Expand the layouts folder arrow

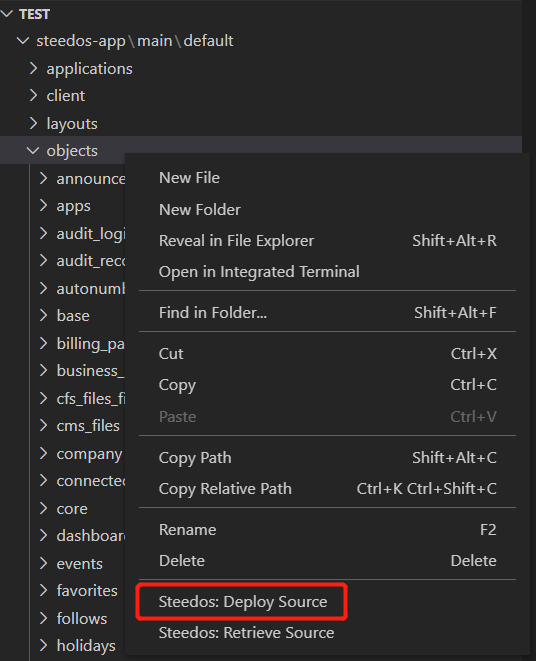pyautogui.click(x=33, y=124)
